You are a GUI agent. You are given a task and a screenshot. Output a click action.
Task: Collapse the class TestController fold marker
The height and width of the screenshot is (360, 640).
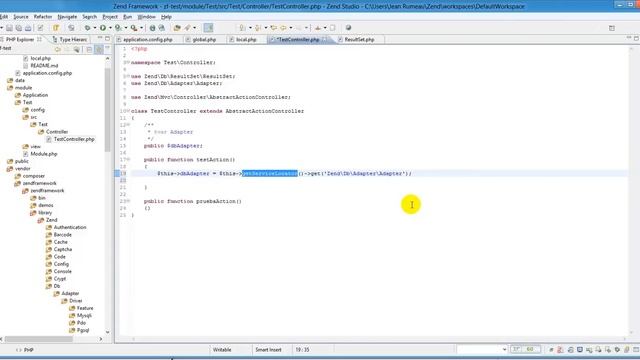point(128,111)
